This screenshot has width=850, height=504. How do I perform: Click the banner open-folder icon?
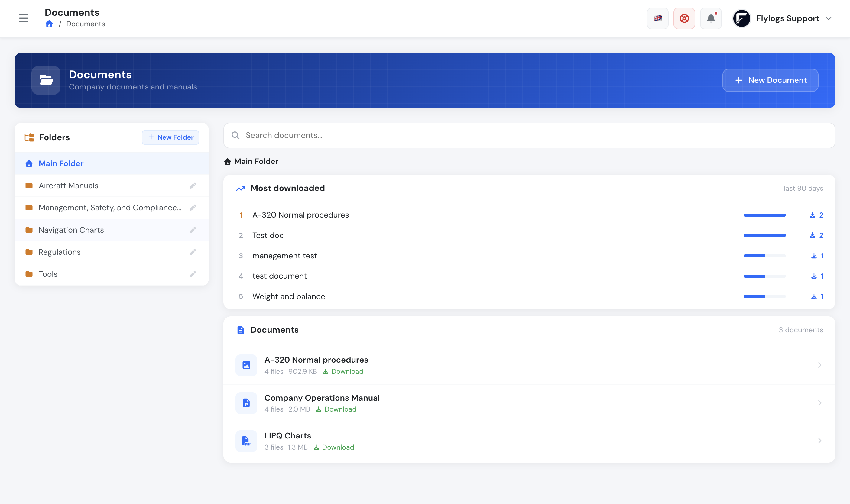pos(46,80)
